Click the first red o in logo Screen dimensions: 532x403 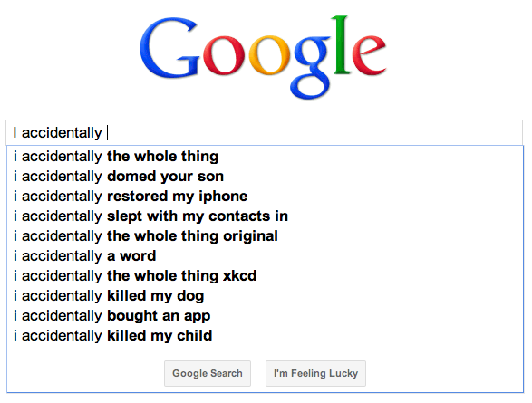[224, 55]
